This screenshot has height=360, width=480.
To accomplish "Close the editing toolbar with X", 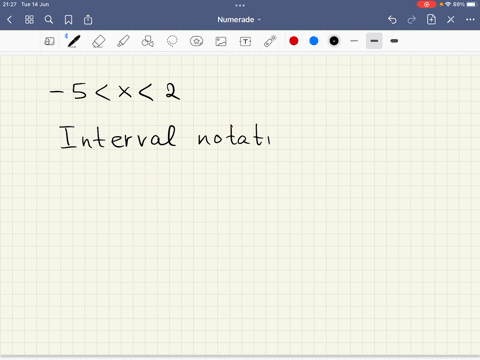I will click(x=451, y=20).
